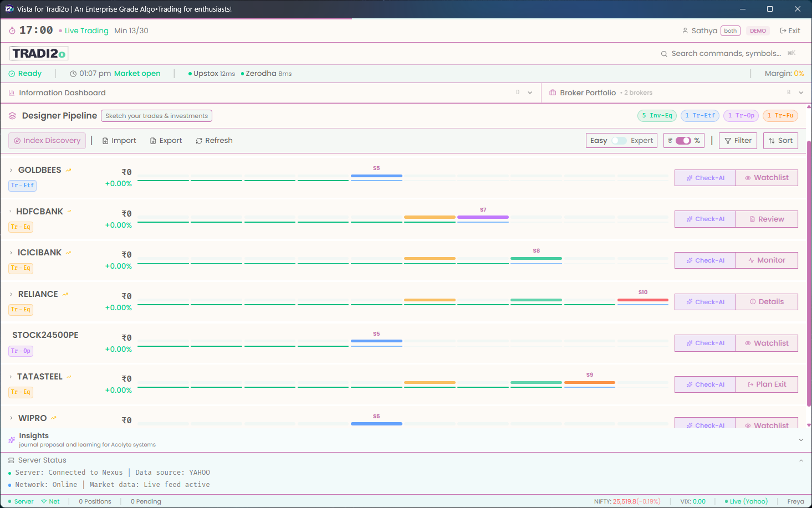The width and height of the screenshot is (812, 508).
Task: Click the Check-AI sparkle icon for GOLDBEES
Action: click(x=691, y=177)
